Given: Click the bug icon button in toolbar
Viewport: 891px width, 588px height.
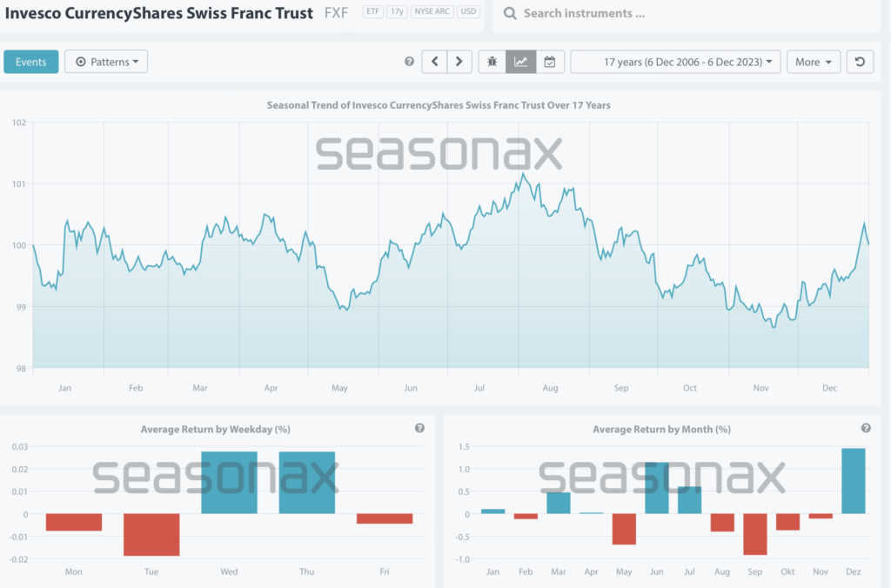Looking at the screenshot, I should click(x=492, y=62).
